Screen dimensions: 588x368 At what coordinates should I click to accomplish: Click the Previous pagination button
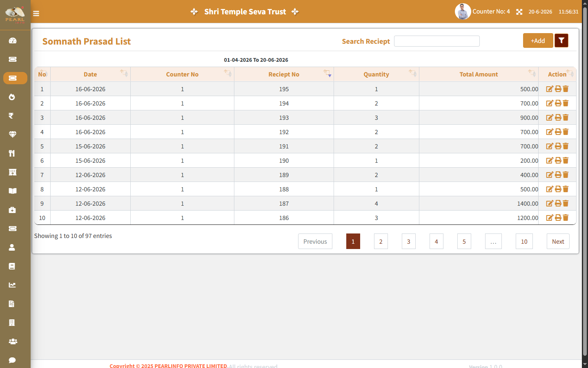[315, 241]
